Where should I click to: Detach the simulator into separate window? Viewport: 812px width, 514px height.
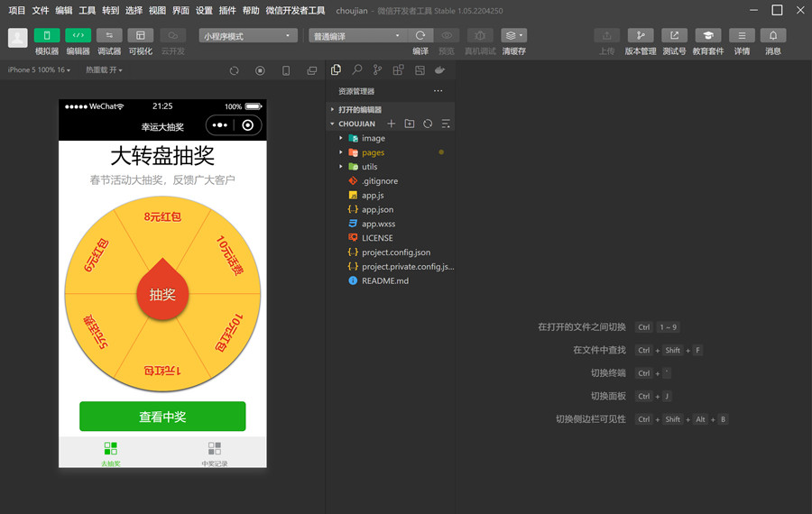[x=312, y=70]
